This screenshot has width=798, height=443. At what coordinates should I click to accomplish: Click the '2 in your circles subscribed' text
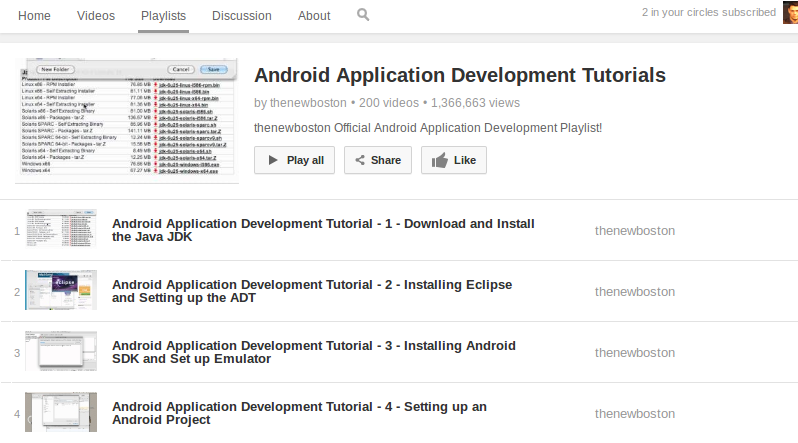[x=708, y=12]
